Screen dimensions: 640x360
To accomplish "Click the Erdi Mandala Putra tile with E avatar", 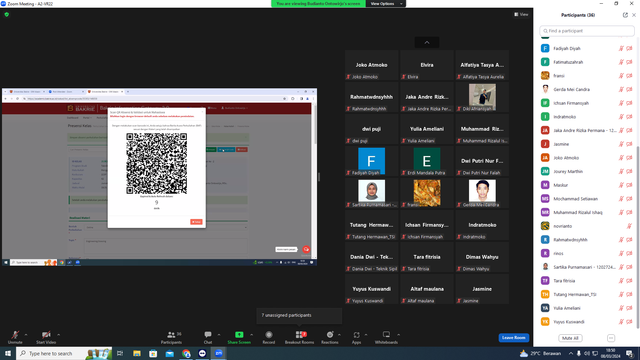I will coord(427,161).
